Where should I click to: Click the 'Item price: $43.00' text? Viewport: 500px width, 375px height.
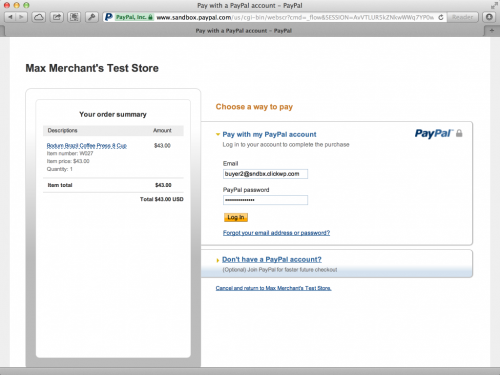tap(68, 161)
